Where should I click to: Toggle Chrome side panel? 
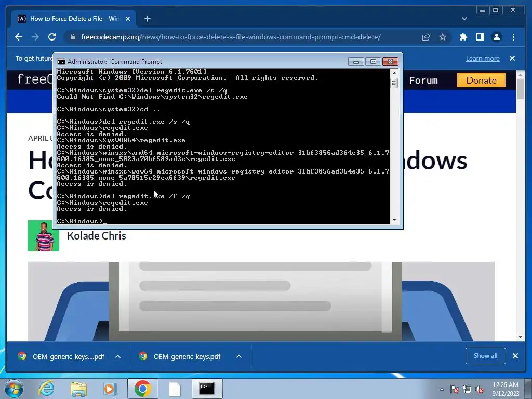(480, 37)
